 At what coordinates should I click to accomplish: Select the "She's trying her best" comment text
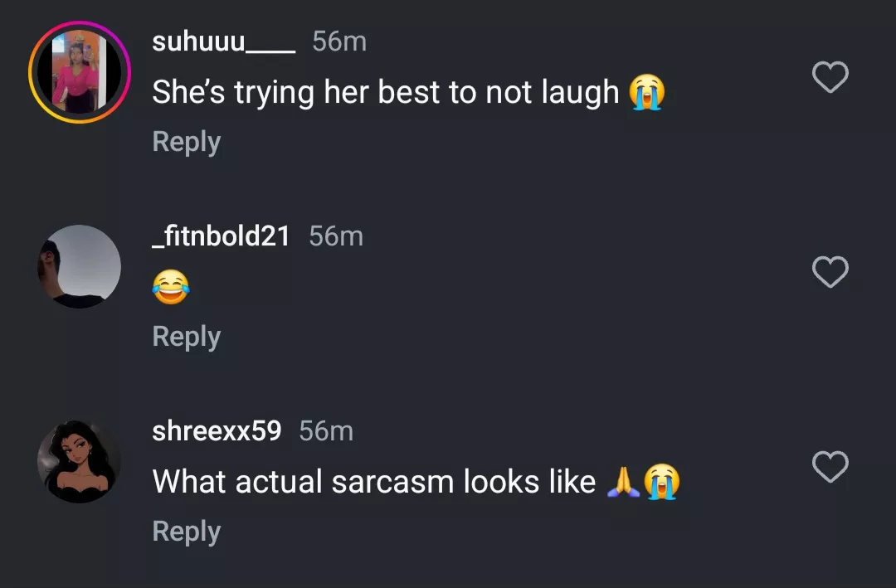(385, 92)
